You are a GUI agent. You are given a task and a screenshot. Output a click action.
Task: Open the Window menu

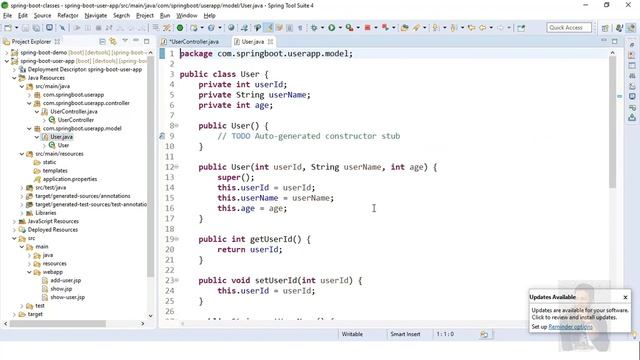[187, 16]
